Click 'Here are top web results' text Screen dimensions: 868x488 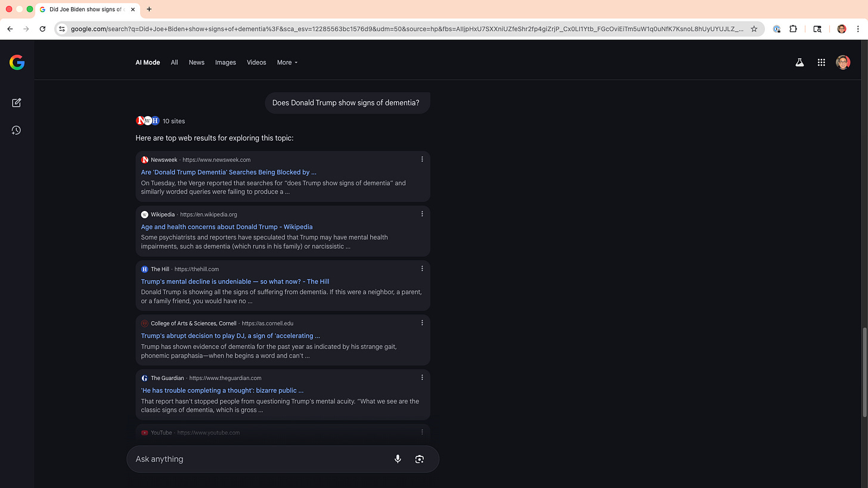(x=215, y=138)
